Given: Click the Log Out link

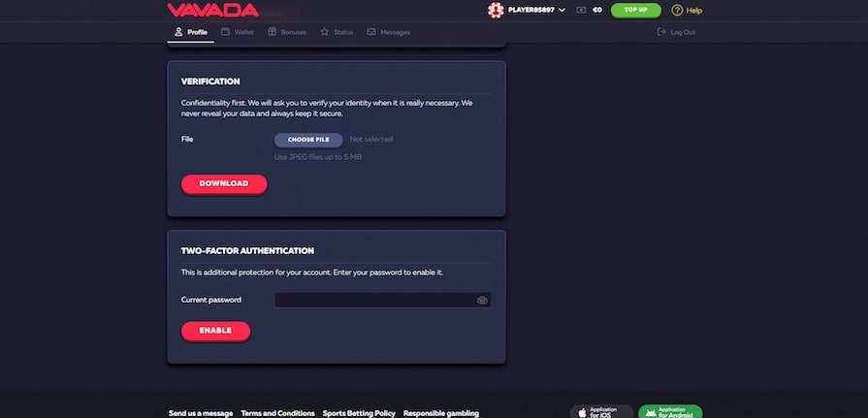Looking at the screenshot, I should pos(676,32).
